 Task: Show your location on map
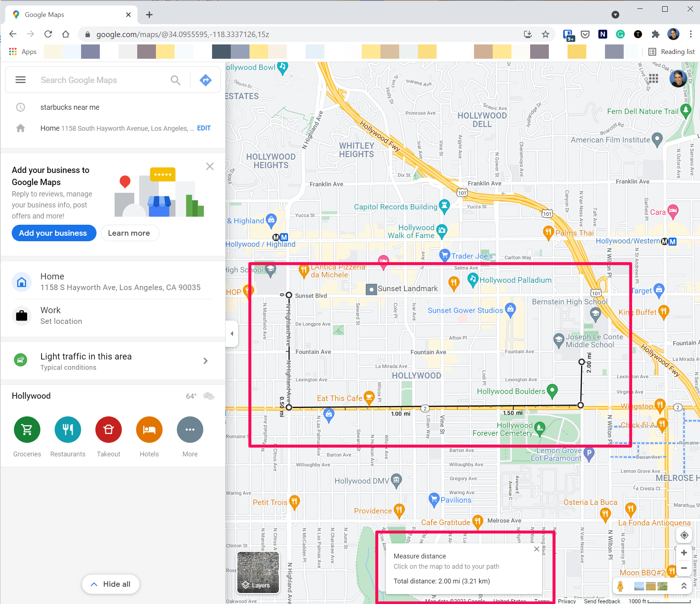684,535
